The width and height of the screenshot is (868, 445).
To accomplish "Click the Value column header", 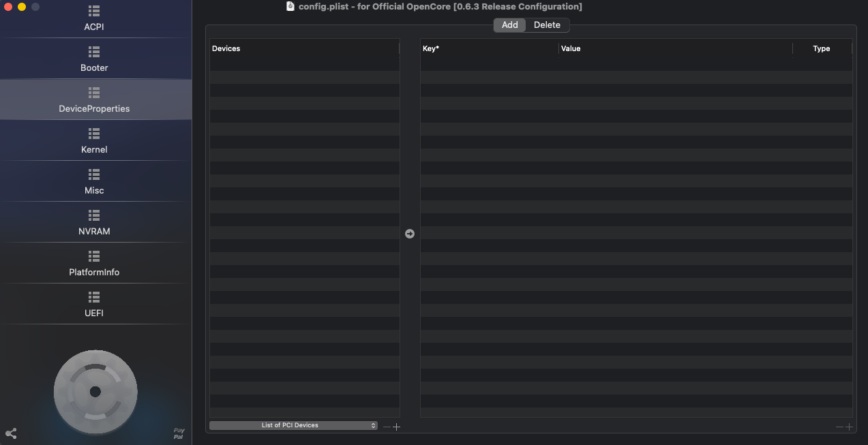I will tap(674, 48).
